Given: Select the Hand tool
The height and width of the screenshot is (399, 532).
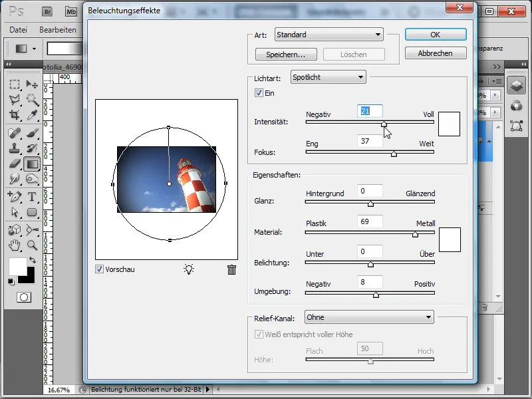Looking at the screenshot, I should [x=14, y=245].
